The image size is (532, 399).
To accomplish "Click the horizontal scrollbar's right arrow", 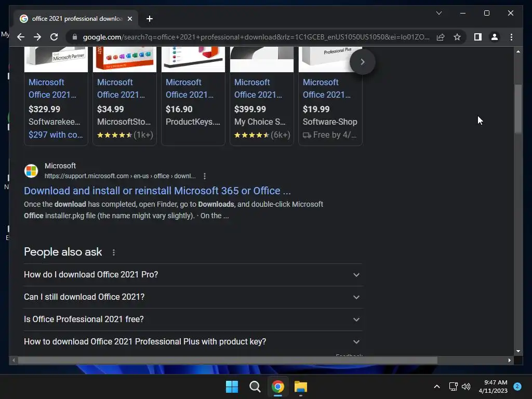I will [x=509, y=361].
